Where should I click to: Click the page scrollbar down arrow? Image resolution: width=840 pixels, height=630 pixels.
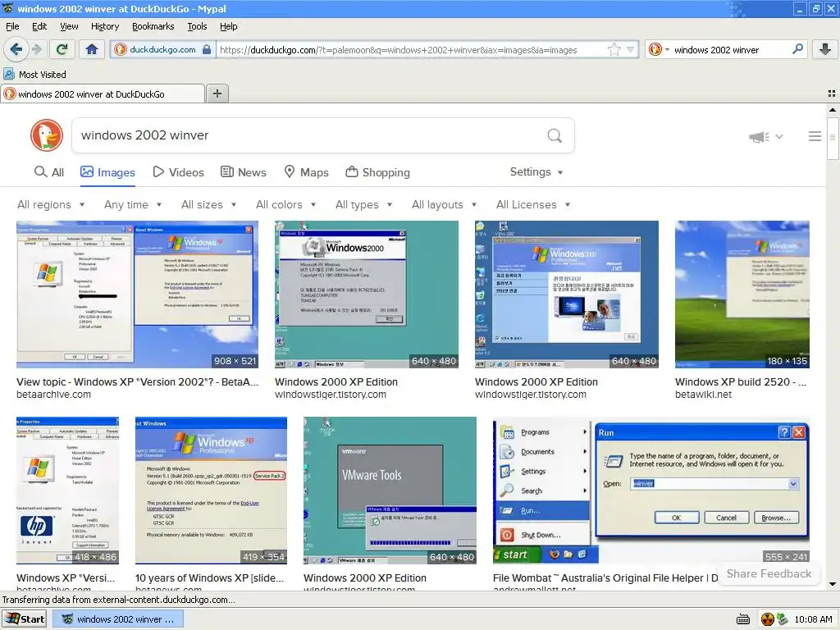point(832,584)
